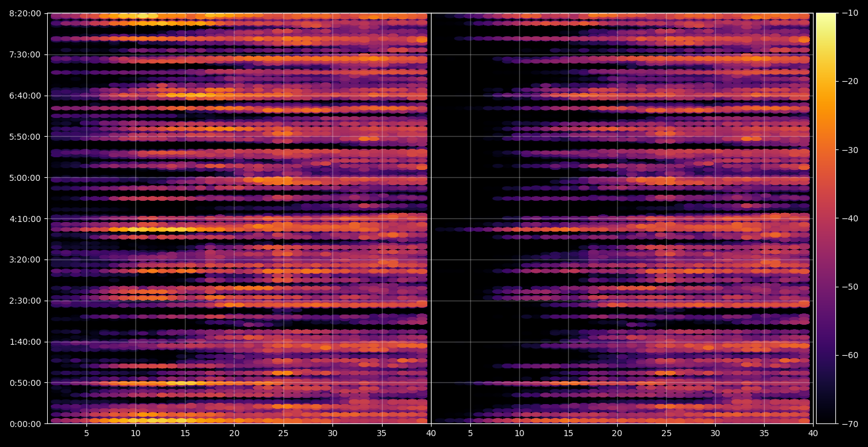Click x-axis tick 35 under right spectrogram
This screenshot has height=447, width=868.
(764, 434)
